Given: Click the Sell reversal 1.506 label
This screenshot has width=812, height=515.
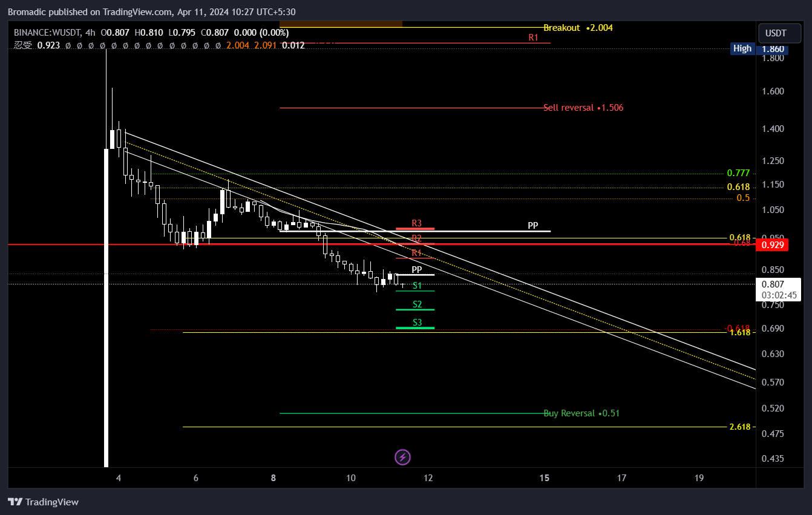Looking at the screenshot, I should click(583, 108).
